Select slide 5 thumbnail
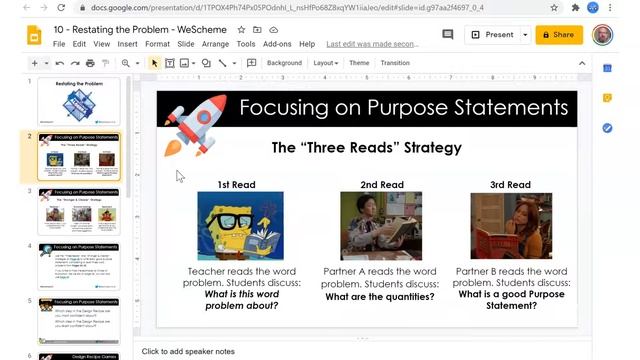This screenshot has width=640, height=360. [x=79, y=321]
